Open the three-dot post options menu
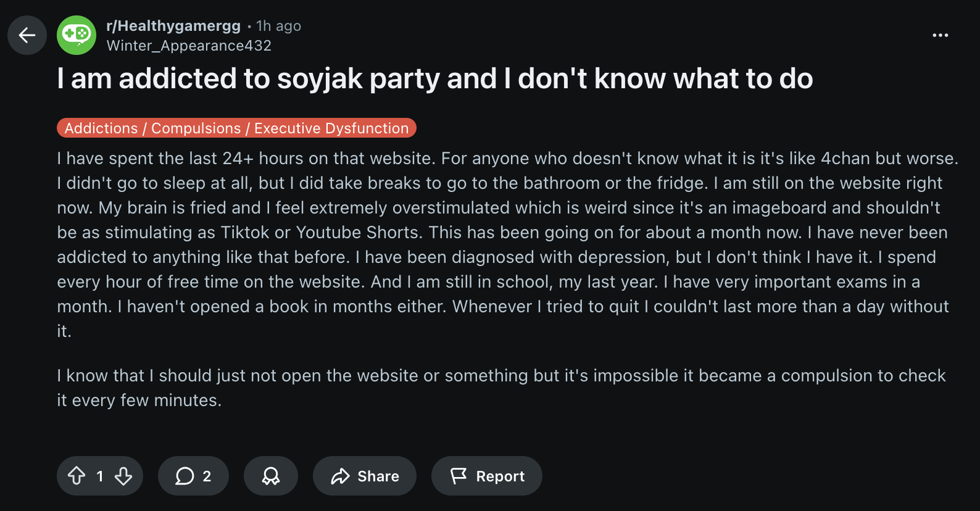This screenshot has width=980, height=511. click(940, 35)
